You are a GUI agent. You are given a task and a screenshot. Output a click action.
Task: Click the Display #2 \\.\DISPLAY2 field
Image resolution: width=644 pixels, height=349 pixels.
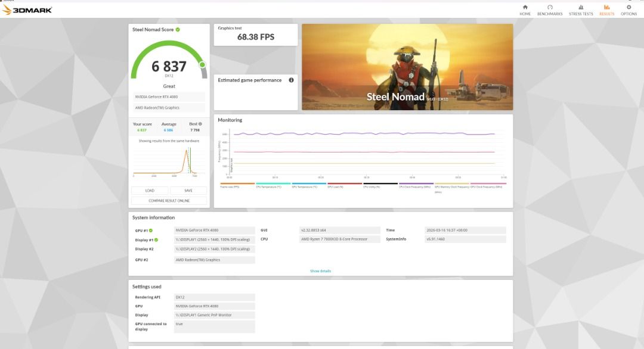point(215,249)
